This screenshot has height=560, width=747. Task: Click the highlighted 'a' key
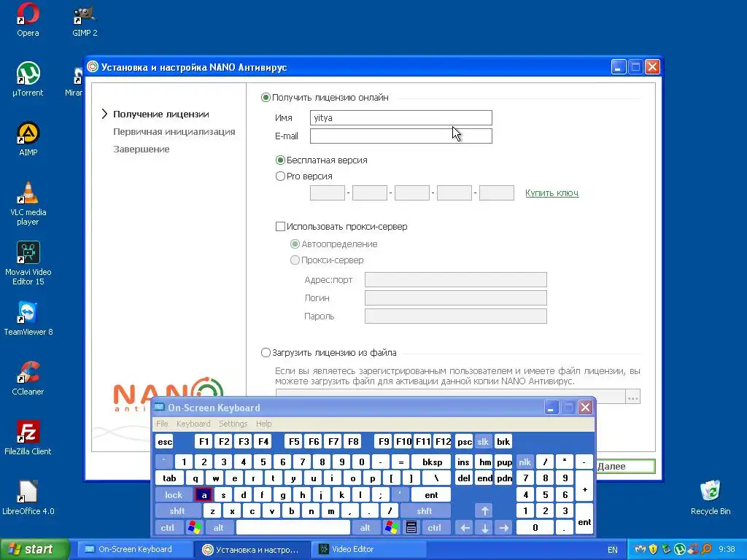pos(204,495)
